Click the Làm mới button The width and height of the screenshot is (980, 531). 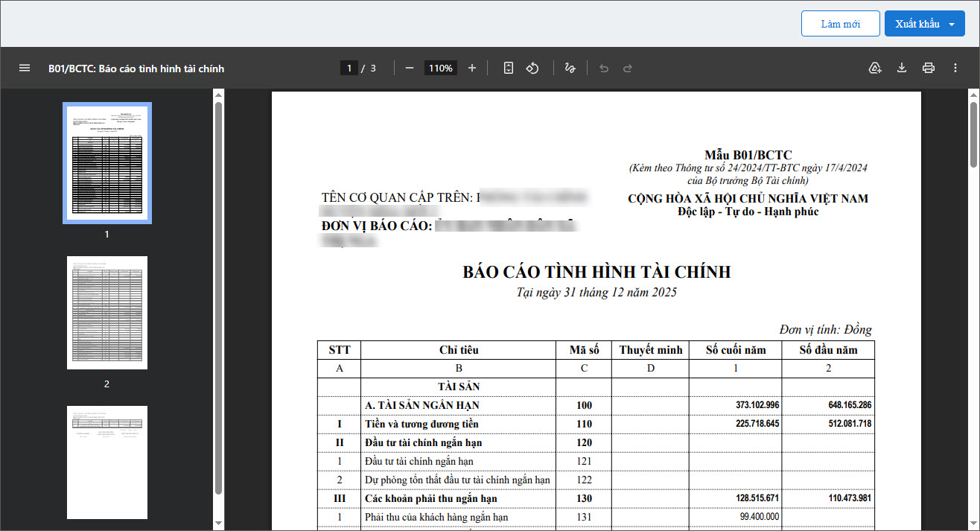(841, 24)
